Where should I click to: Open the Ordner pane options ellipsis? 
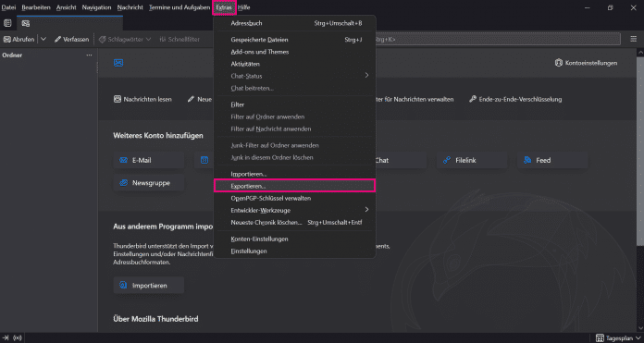89,55
